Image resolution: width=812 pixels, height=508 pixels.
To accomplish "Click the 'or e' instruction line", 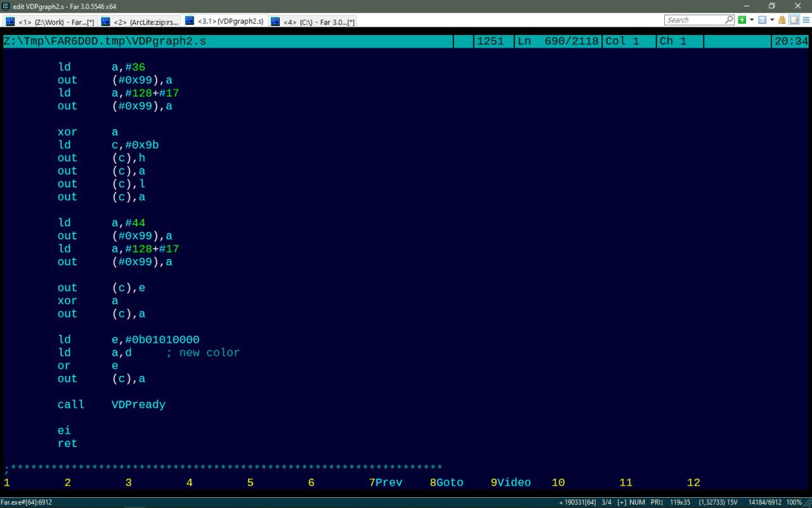I will pos(88,366).
